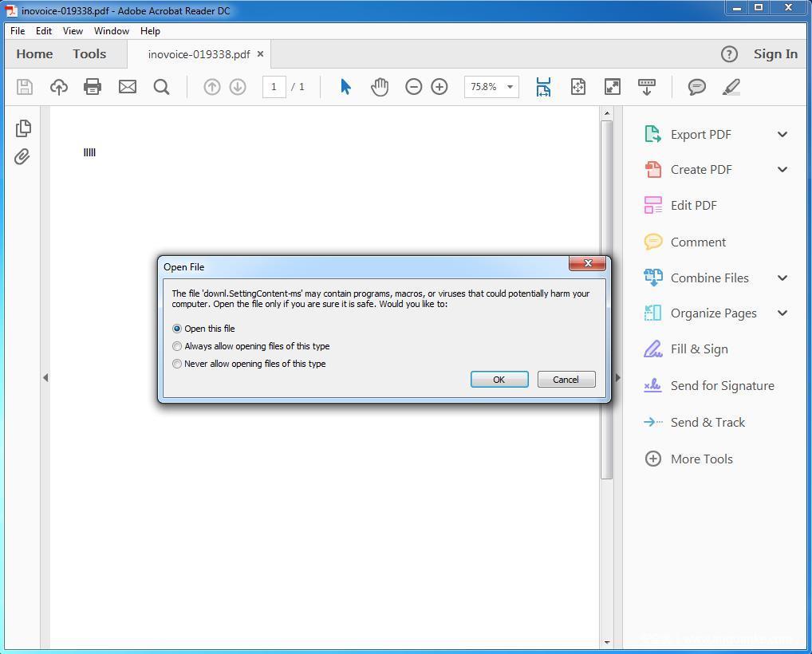
Task: Go to next page arrow icon
Action: click(238, 86)
